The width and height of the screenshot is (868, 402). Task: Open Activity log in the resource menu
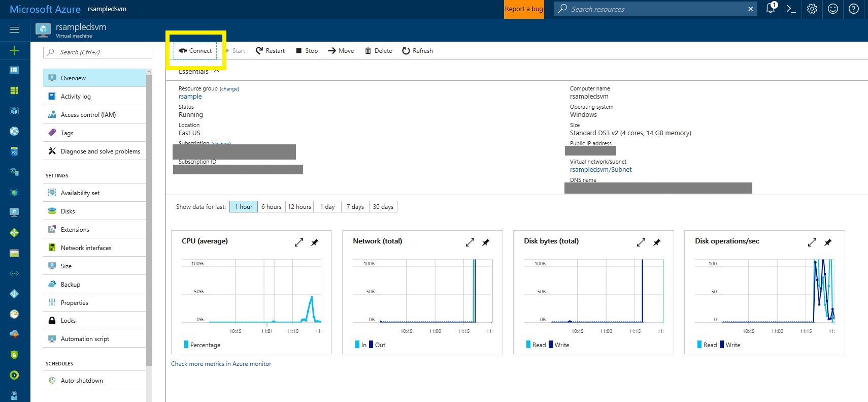[95, 96]
